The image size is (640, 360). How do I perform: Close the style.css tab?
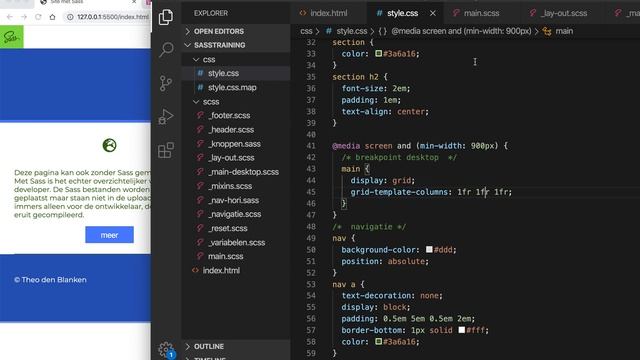[433, 13]
